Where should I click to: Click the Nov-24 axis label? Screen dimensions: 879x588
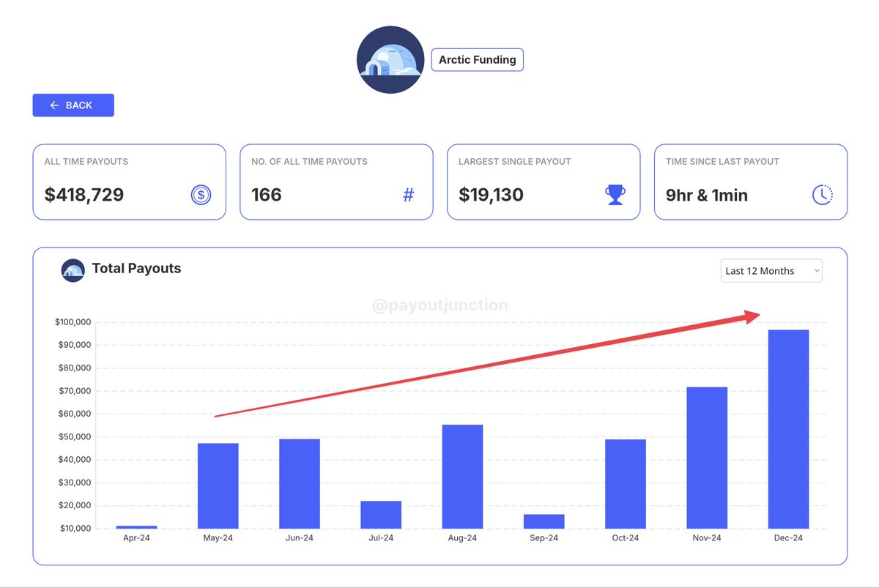[707, 538]
